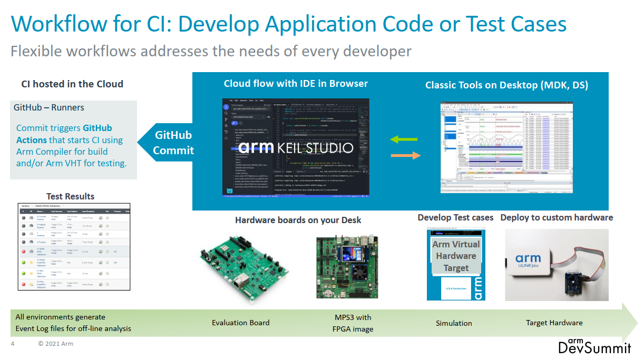
Task: Open the Active program dropdown in Keil Studio
Action: coord(251,109)
